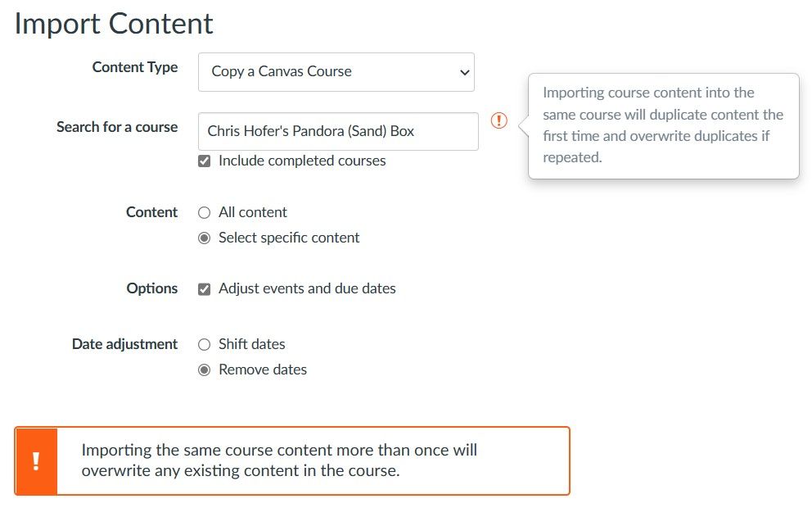Click the white exclamation icon in alert banner
812x508 pixels.
pos(36,461)
